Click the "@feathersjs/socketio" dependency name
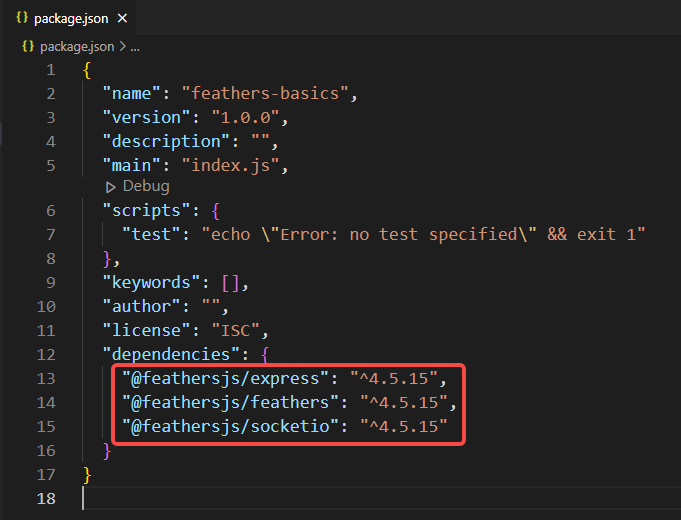This screenshot has width=681, height=520. (x=230, y=427)
